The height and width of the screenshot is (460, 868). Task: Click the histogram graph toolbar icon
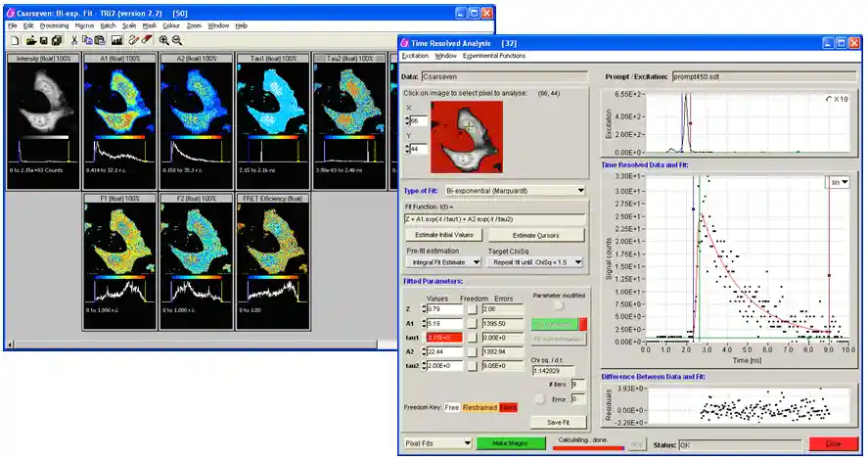click(x=116, y=40)
